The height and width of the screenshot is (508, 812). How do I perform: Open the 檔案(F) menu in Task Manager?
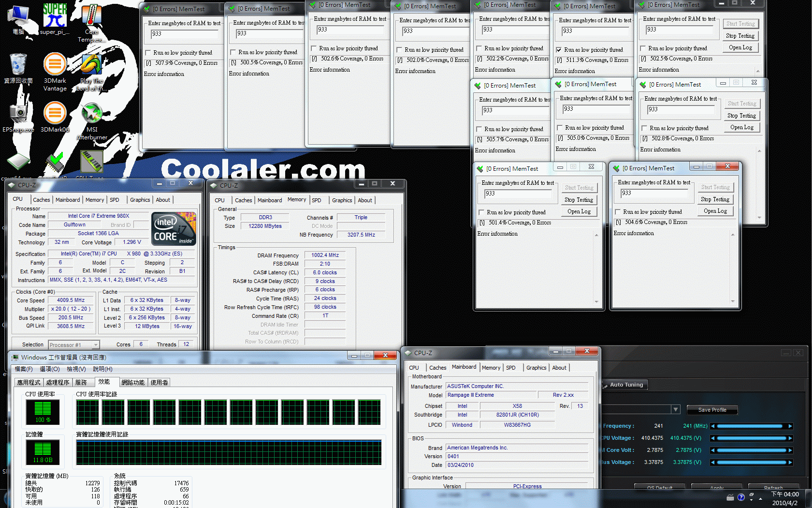click(x=24, y=369)
